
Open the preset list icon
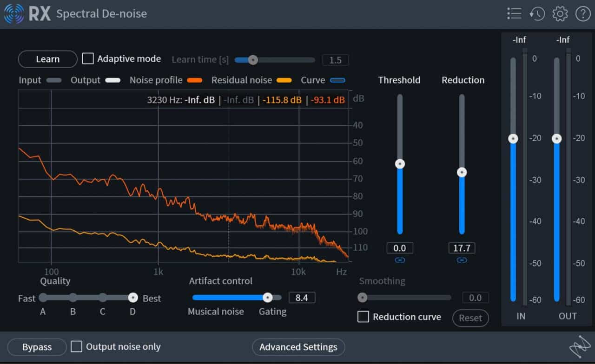(514, 13)
